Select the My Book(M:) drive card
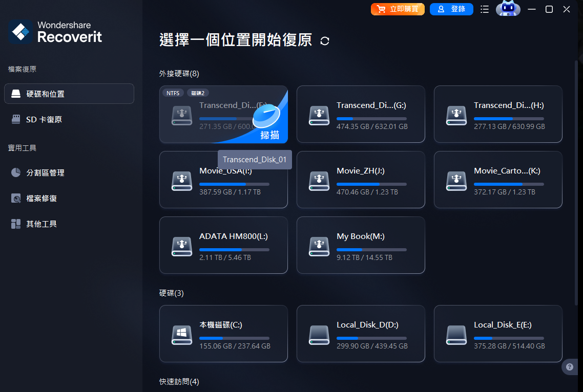 pos(361,245)
